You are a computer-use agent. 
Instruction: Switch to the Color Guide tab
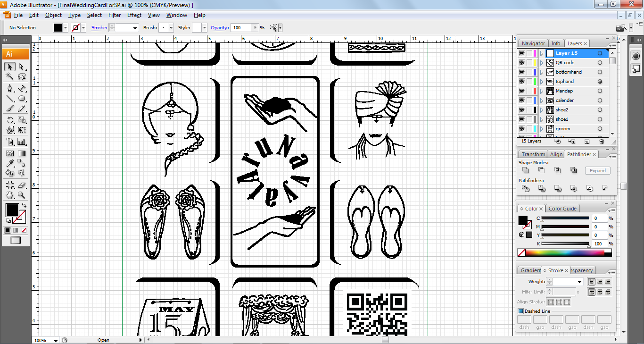pos(562,209)
